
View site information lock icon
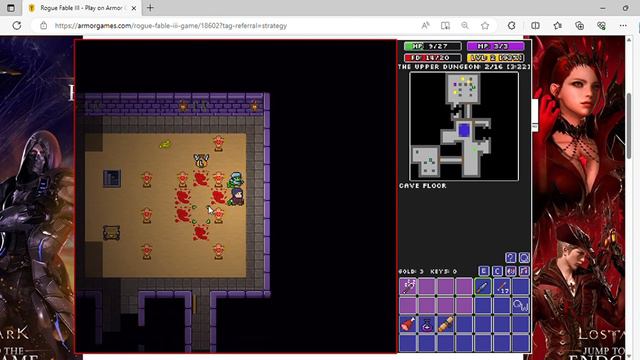(x=44, y=26)
